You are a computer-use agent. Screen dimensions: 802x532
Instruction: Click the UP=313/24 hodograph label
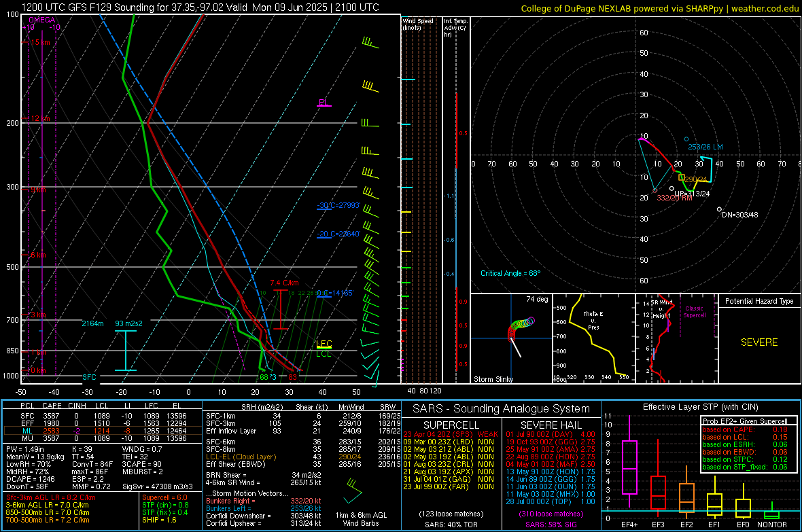tap(691, 194)
